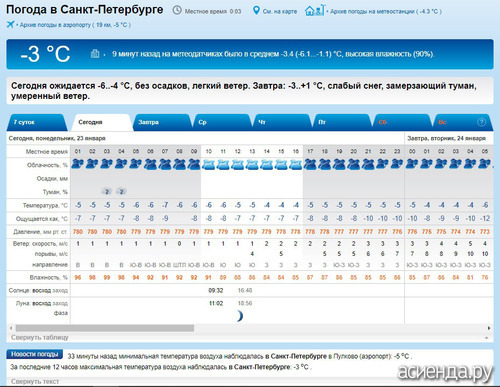Click the horizontal scrollbar right arrow
500x387 pixels.
point(489,328)
